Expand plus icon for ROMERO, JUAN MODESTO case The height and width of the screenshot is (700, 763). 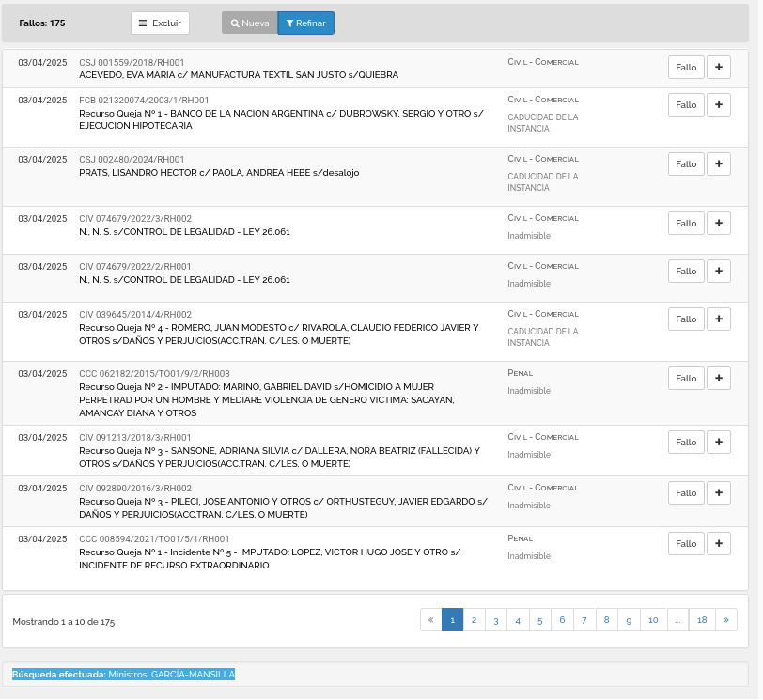(719, 319)
